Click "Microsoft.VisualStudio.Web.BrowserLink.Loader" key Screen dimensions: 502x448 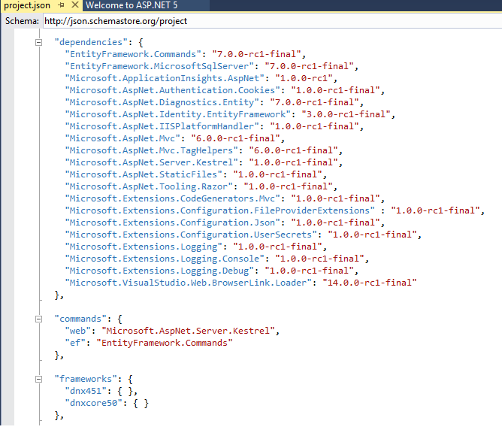188,283
